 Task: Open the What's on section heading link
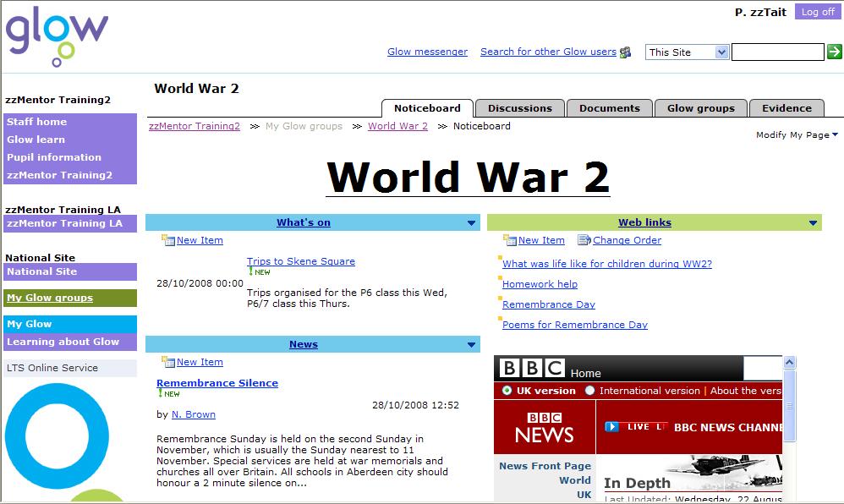click(x=304, y=222)
